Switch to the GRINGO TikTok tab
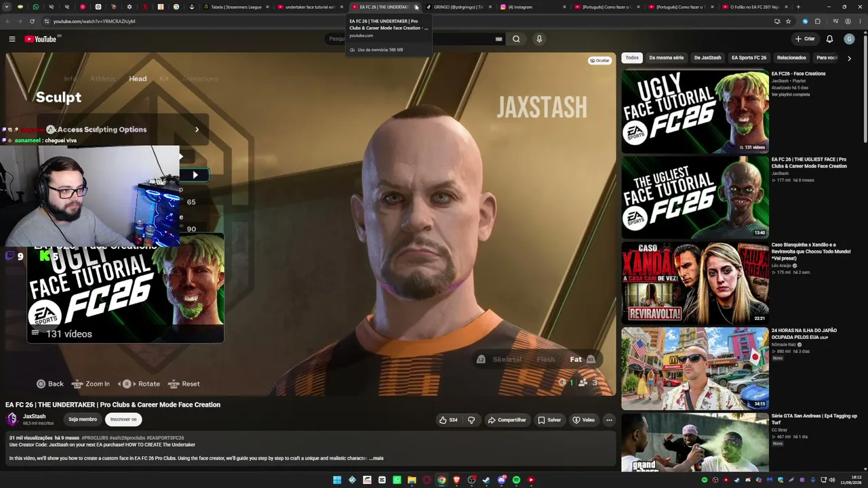The width and height of the screenshot is (868, 488). (x=459, y=7)
